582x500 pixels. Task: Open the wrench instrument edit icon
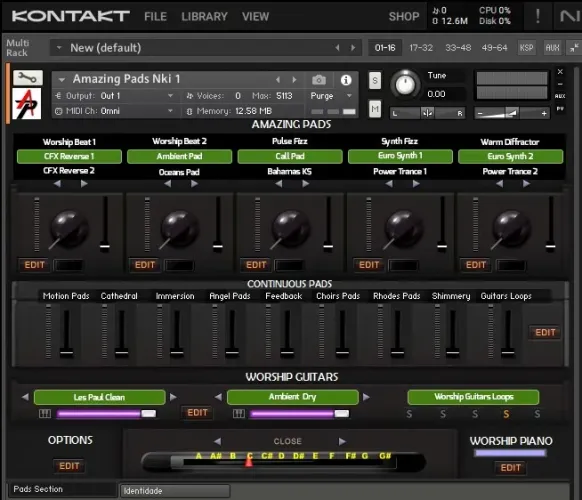(28, 78)
